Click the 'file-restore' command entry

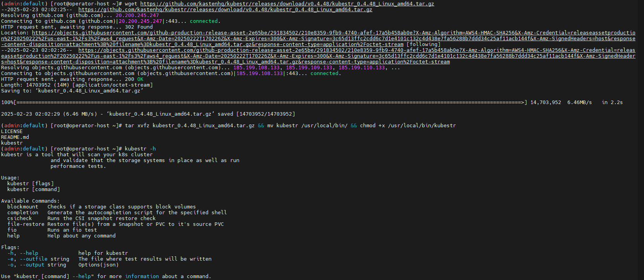26,224
